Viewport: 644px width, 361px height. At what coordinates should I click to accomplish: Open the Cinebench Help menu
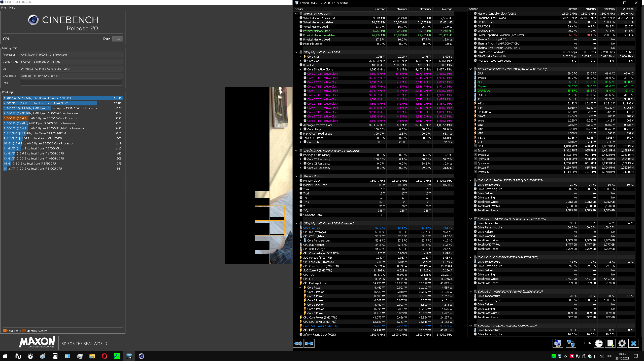coord(12,8)
